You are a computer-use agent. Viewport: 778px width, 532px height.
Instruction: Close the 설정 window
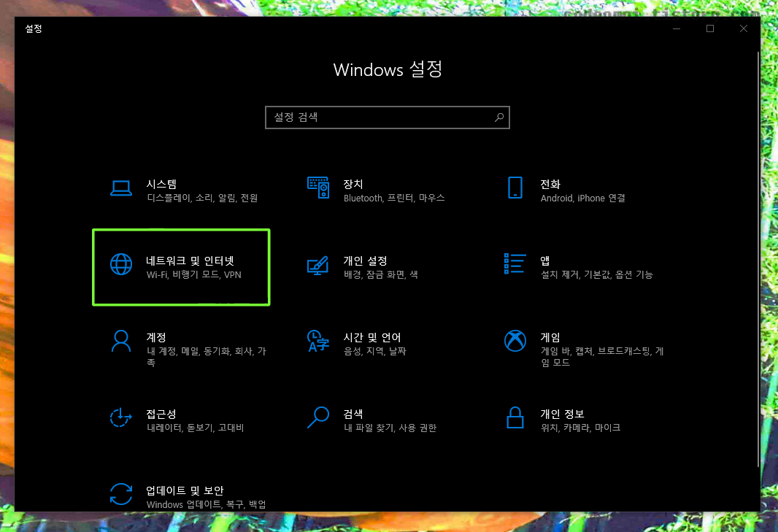point(743,28)
